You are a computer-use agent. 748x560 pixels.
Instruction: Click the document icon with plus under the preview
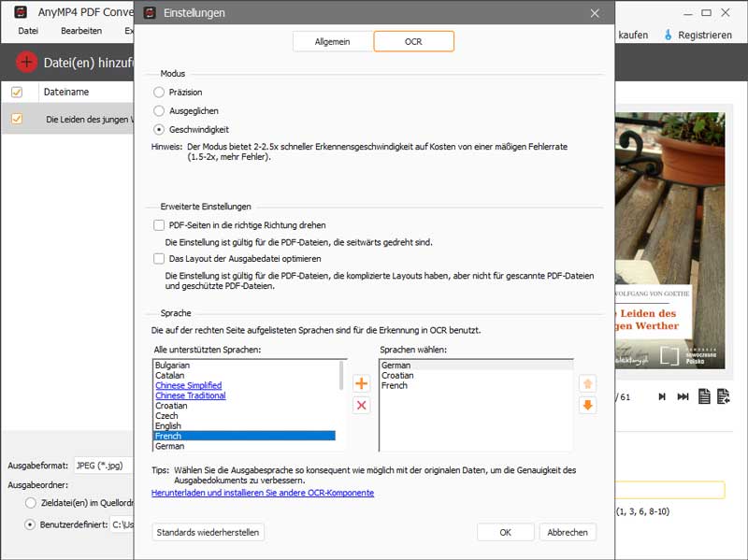[723, 396]
